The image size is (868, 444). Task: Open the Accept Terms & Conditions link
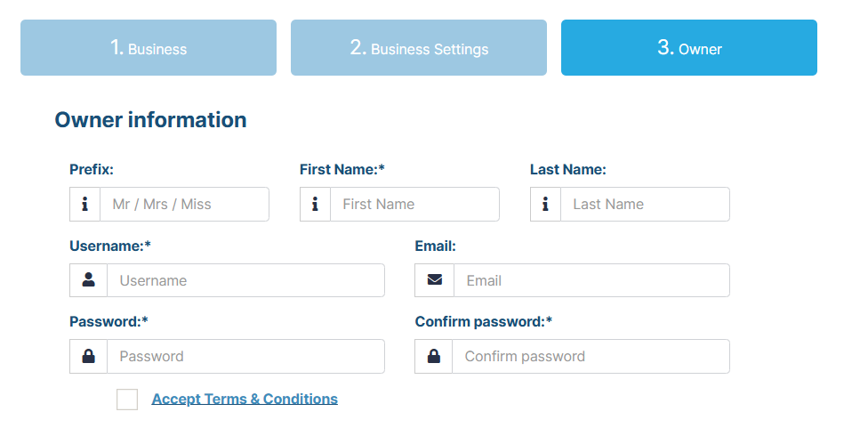(245, 400)
